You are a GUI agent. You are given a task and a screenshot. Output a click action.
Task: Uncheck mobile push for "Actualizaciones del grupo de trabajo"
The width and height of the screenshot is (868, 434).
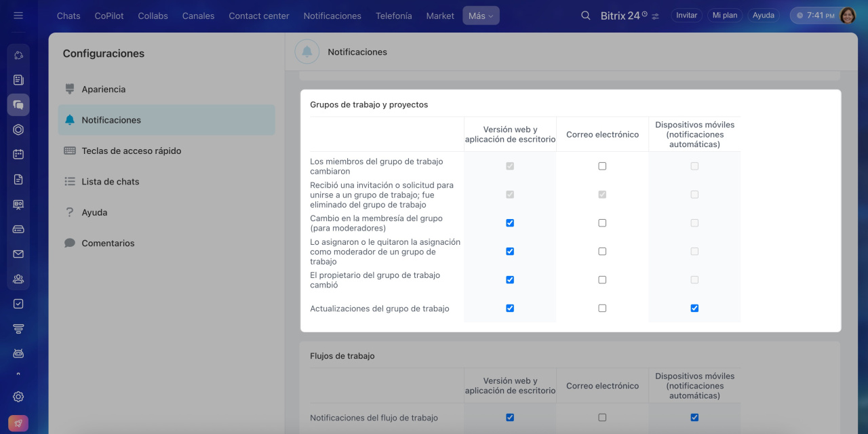(x=694, y=309)
